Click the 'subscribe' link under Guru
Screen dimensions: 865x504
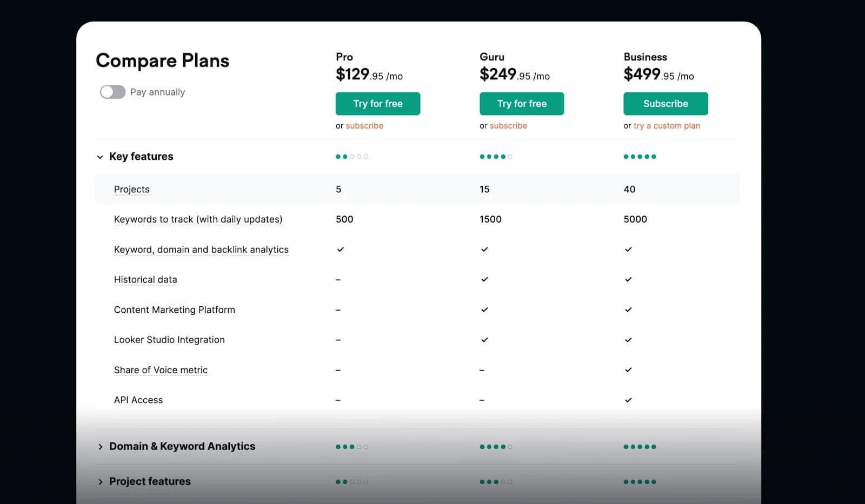click(x=508, y=125)
